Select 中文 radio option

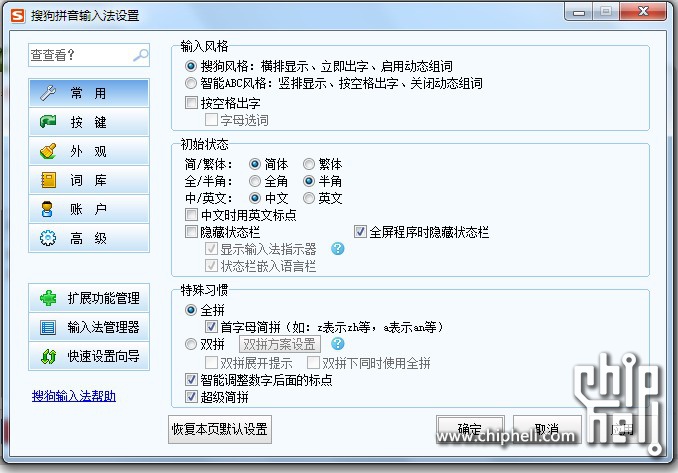(255, 198)
